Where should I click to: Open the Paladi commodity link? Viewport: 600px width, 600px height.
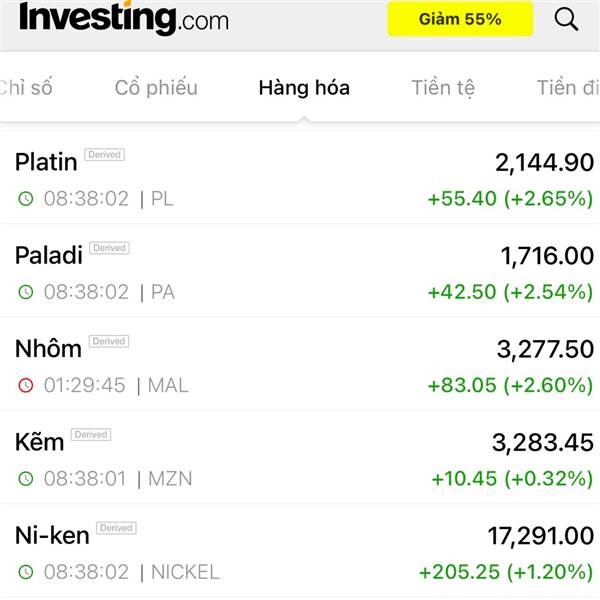coord(49,255)
